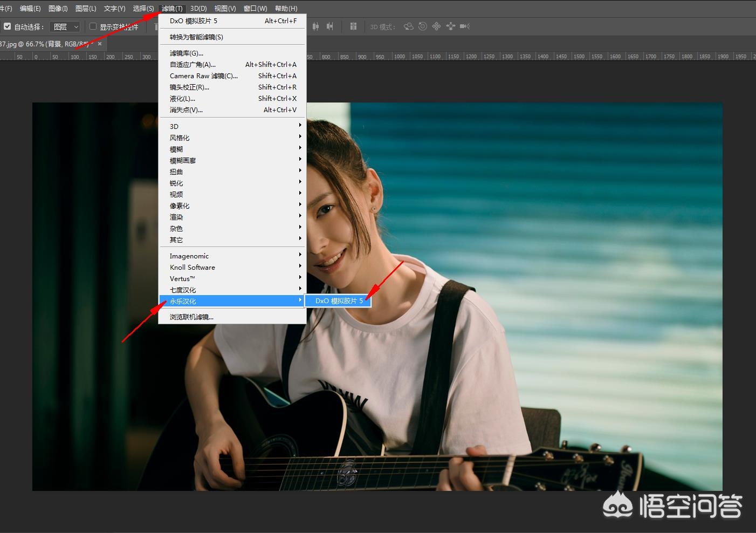
Task: Click the auto-align layers icon
Action: tap(353, 26)
